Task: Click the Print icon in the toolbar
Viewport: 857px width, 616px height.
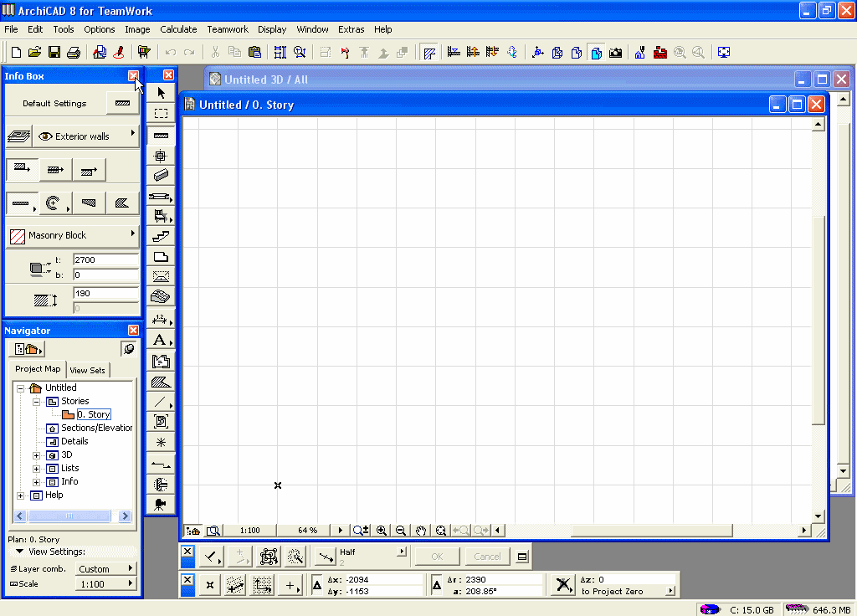Action: 74,53
